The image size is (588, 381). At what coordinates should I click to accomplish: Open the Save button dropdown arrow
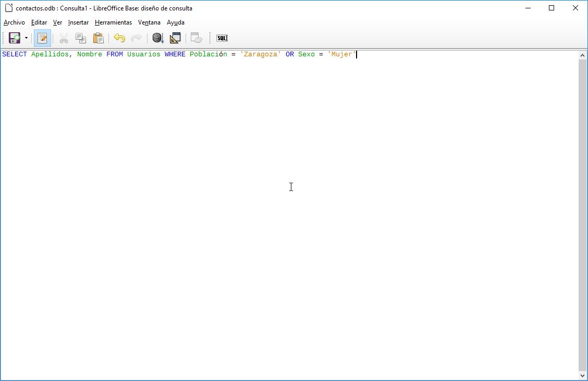(26, 38)
